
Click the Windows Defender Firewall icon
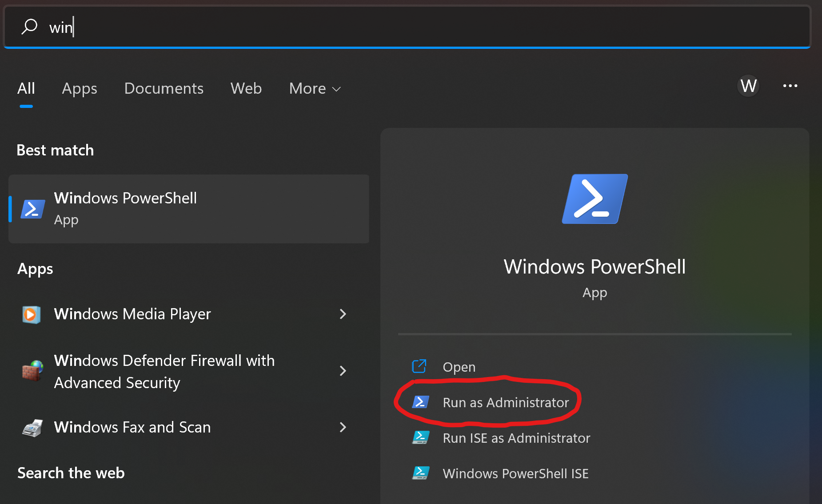click(x=32, y=371)
